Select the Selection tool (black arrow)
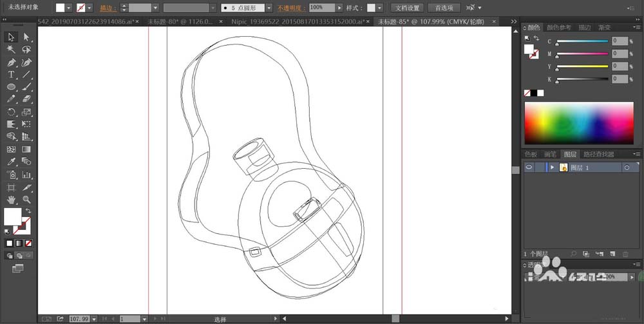644x324 pixels. point(11,37)
